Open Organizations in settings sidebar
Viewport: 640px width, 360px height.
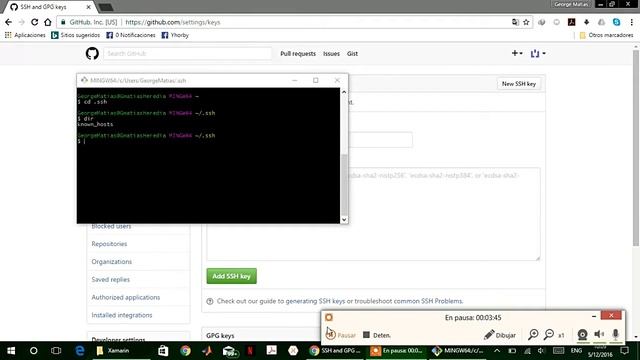tap(112, 262)
